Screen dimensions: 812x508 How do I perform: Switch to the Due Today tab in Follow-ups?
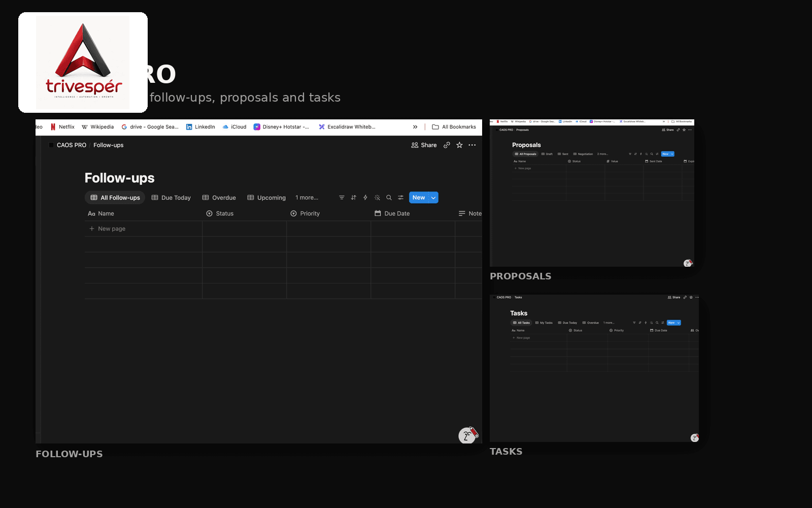171,198
